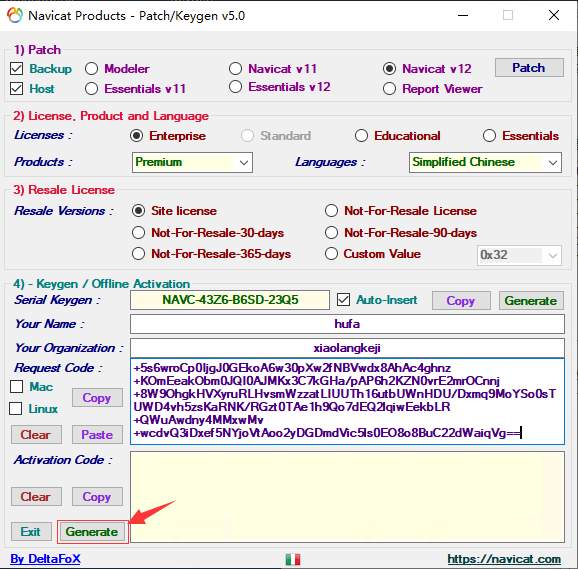Choose the Navicat v11 radio button
Screen dimensions: 578x569
point(236,69)
